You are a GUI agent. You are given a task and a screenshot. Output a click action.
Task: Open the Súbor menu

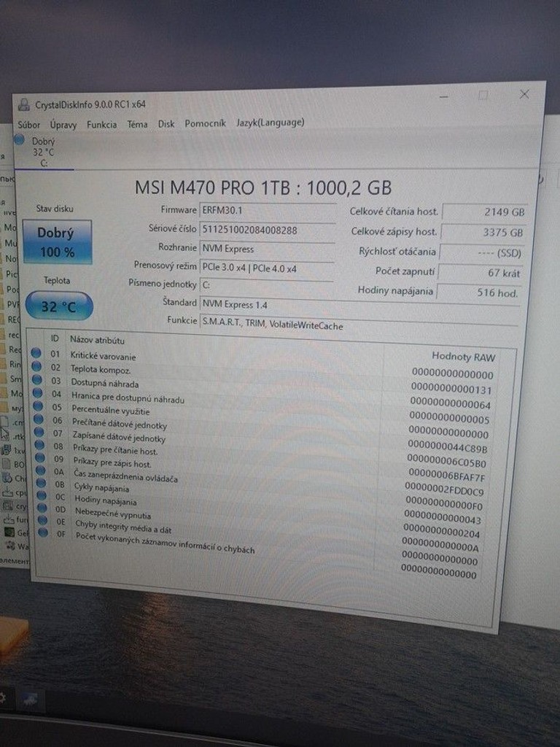(28, 125)
